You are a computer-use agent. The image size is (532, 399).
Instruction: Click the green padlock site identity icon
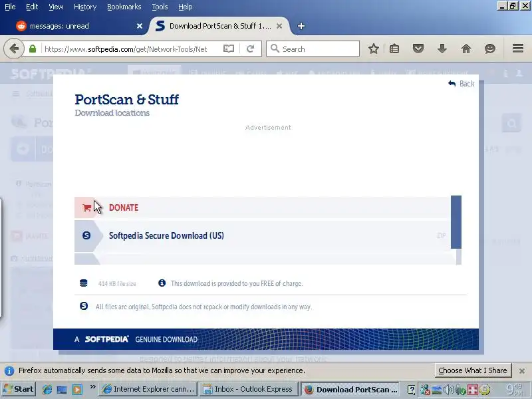(x=33, y=49)
